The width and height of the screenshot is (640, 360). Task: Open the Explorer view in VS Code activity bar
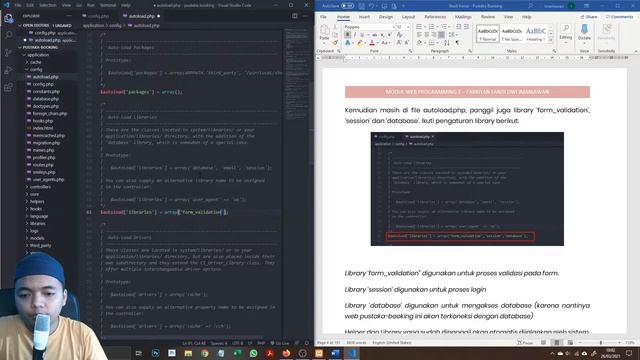8,19
